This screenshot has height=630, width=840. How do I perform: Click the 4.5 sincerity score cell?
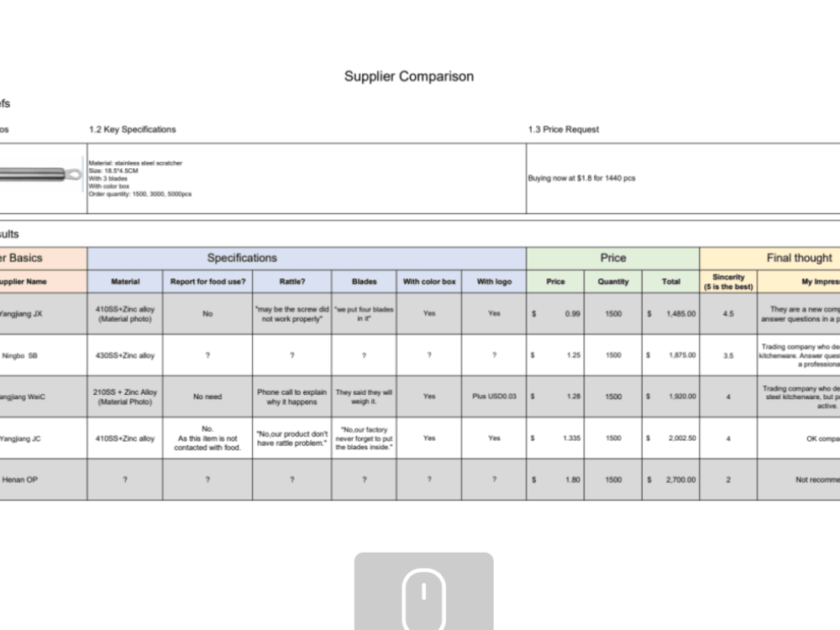(728, 313)
